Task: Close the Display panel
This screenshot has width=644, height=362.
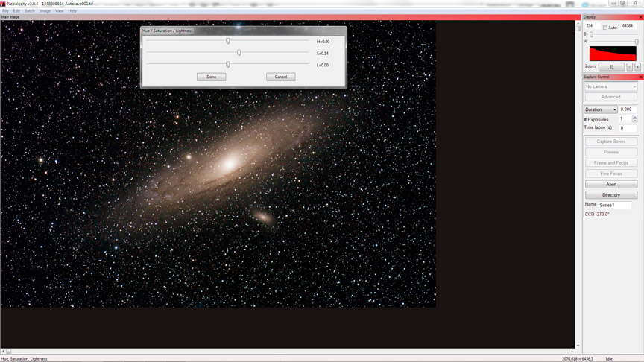Action: pyautogui.click(x=640, y=16)
